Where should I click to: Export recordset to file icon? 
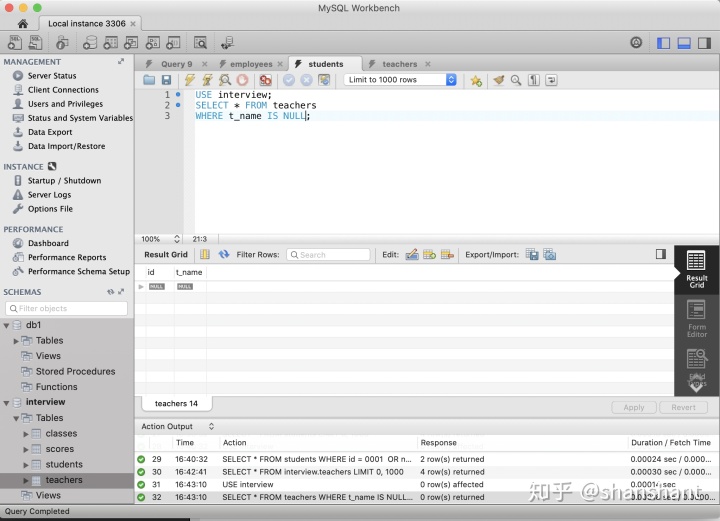pos(532,254)
